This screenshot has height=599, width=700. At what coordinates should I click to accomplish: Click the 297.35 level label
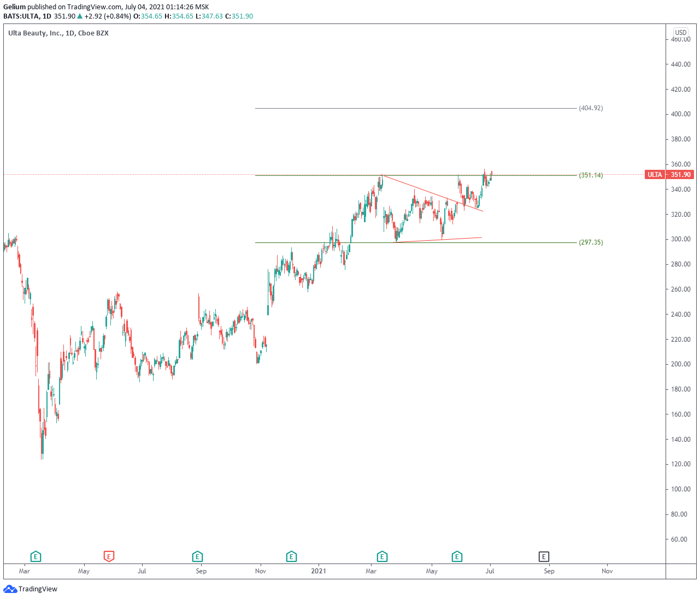coord(591,242)
